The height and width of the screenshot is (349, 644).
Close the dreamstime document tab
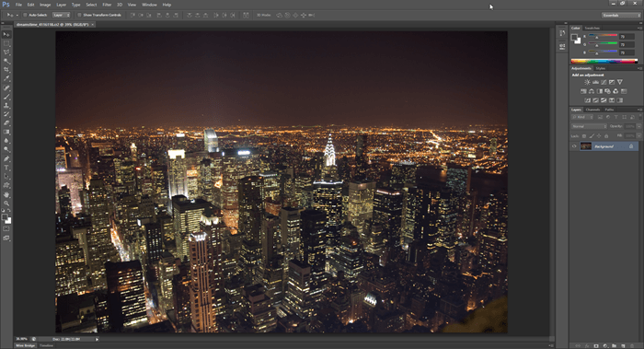pos(92,24)
